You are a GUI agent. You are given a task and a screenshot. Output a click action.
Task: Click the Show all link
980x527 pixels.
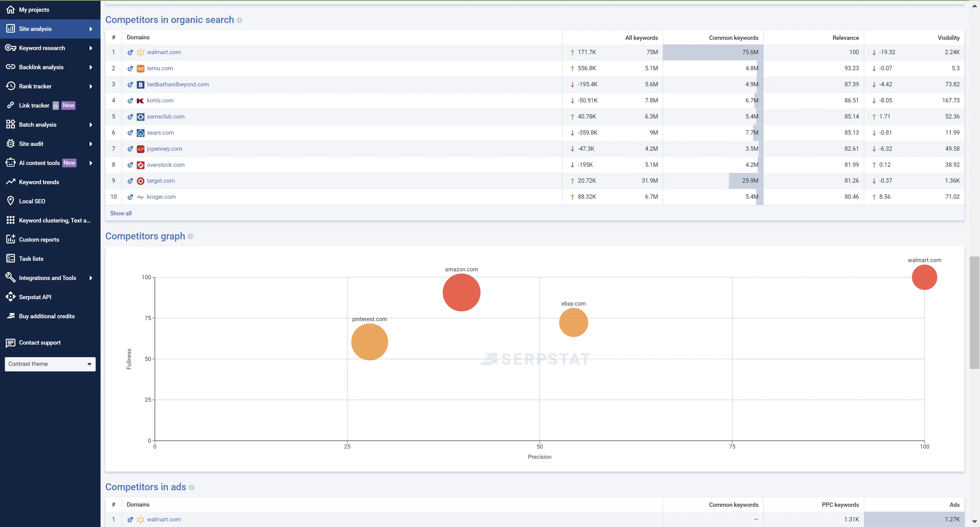click(x=121, y=213)
